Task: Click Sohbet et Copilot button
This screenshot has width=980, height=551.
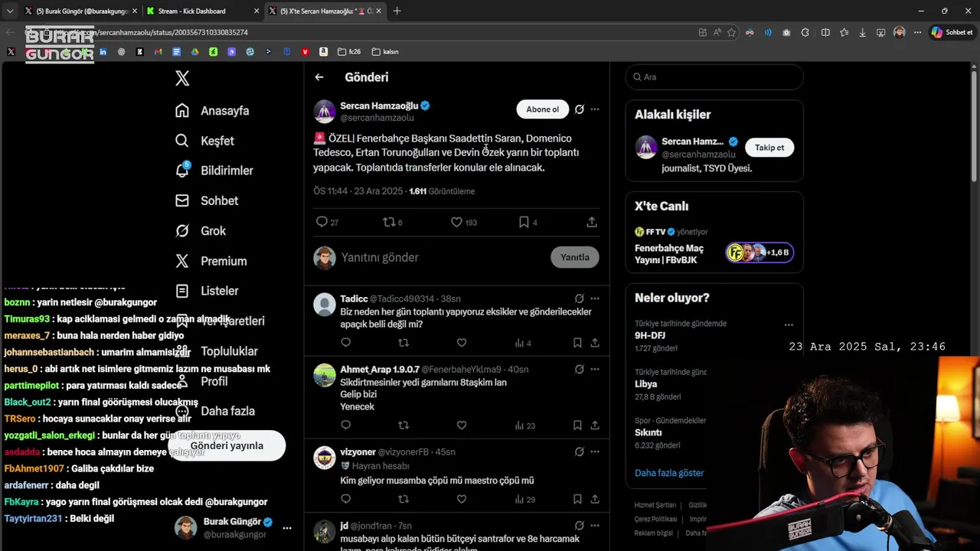Action: (951, 32)
